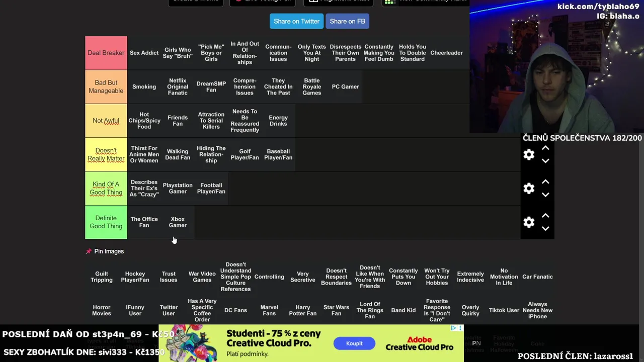The image size is (644, 362).
Task: Select the PC Gamer tile
Action: 345,86
